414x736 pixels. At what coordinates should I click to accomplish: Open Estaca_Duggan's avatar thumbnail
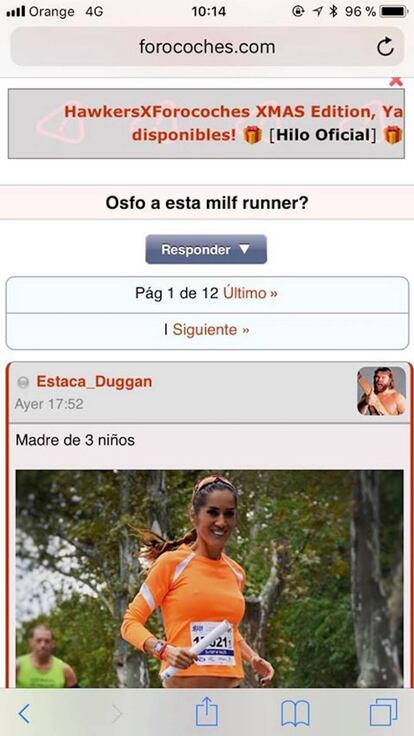tap(381, 391)
